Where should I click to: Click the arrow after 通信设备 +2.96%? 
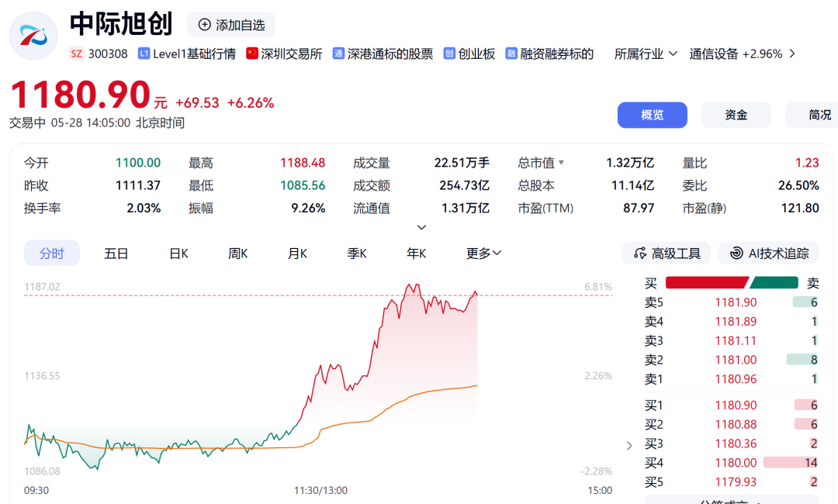click(x=792, y=54)
